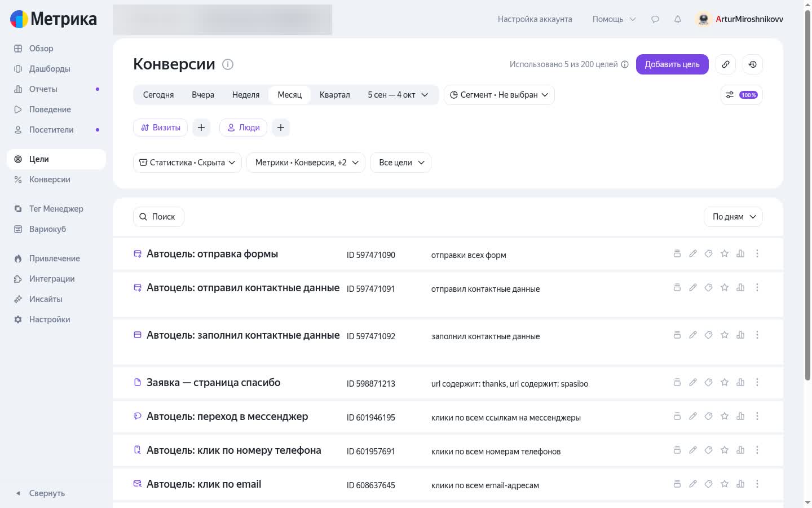Toggle favorite star for 'Автоцель: отправил контактные данные'

click(x=725, y=288)
